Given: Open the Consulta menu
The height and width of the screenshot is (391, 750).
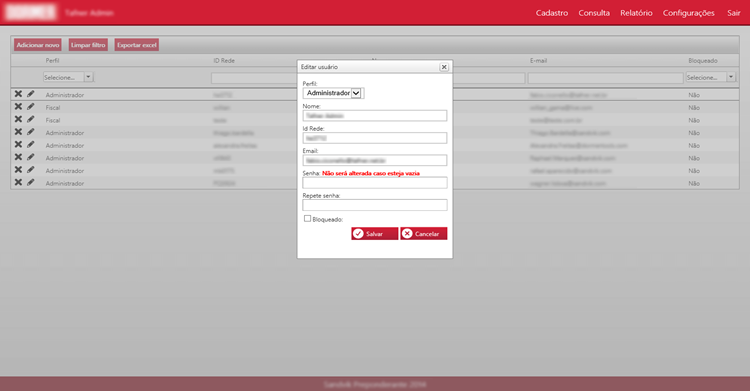Looking at the screenshot, I should point(594,13).
